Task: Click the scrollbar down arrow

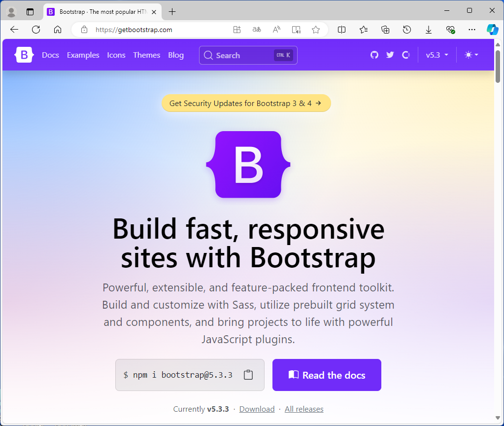Action: point(498,418)
